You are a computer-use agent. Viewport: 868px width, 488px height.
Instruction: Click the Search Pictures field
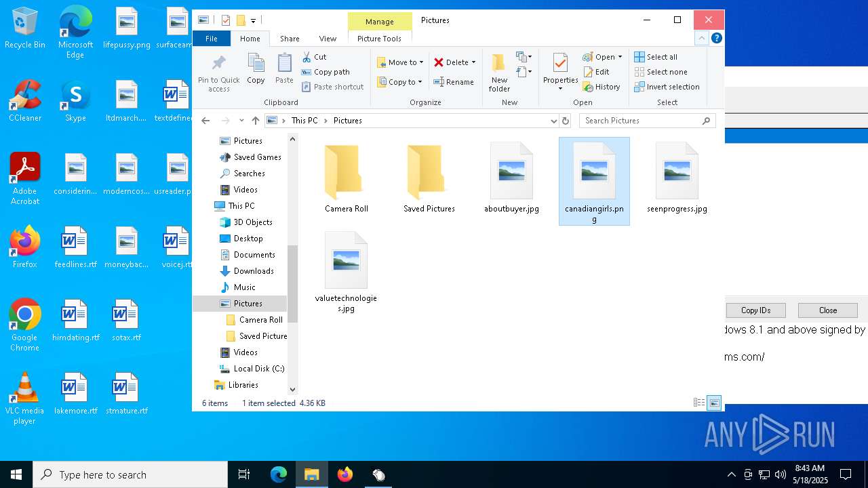(647, 121)
